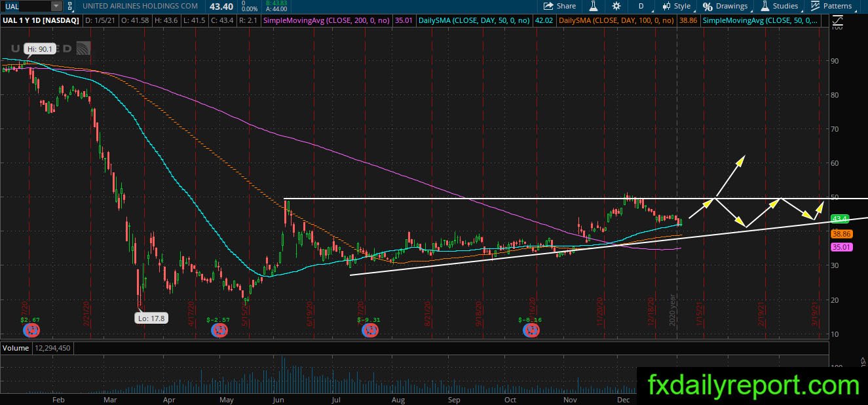Open chart settings gear icon
Screen dimensions: 868x405
click(616, 6)
